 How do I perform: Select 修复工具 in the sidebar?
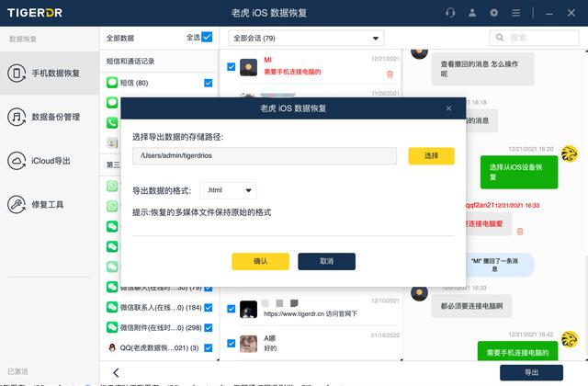(49, 204)
